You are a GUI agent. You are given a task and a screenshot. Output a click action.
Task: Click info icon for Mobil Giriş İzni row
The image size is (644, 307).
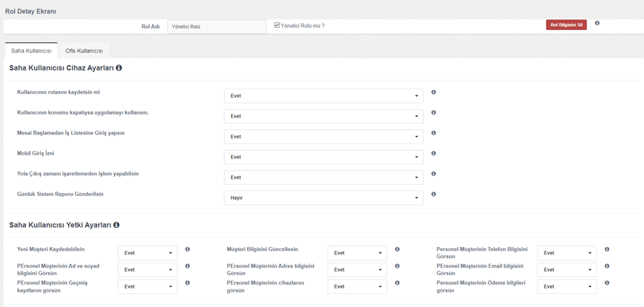[433, 153]
